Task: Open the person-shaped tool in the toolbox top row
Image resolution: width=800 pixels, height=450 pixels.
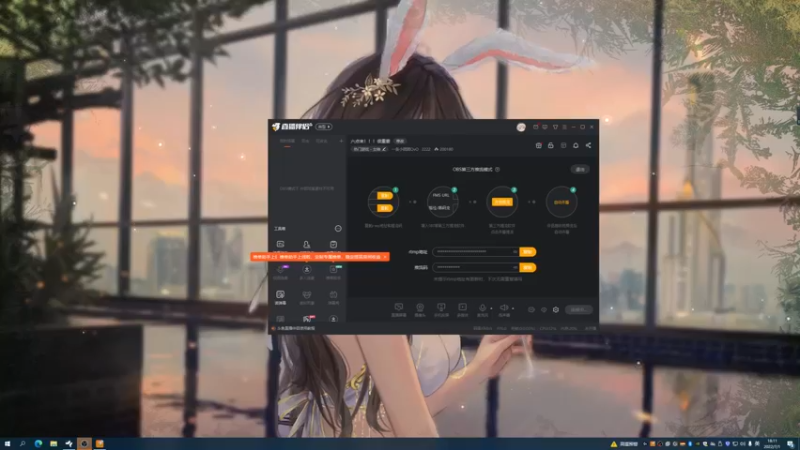Action: point(307,245)
